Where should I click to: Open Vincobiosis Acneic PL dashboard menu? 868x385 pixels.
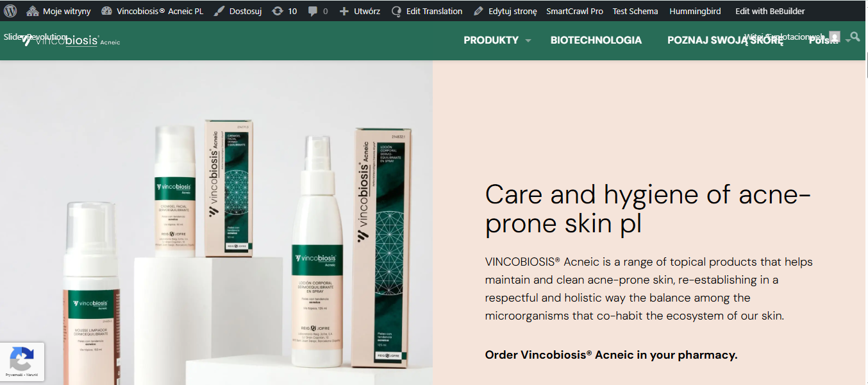click(152, 11)
